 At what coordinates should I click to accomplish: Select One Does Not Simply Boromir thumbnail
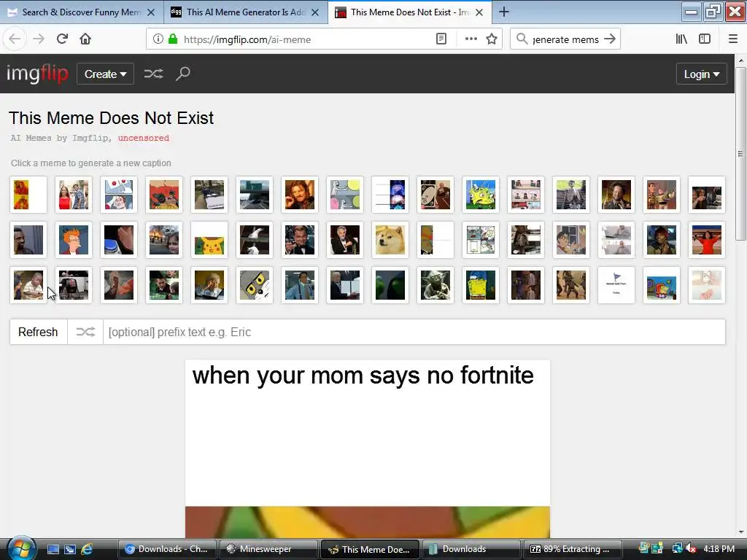coord(300,195)
